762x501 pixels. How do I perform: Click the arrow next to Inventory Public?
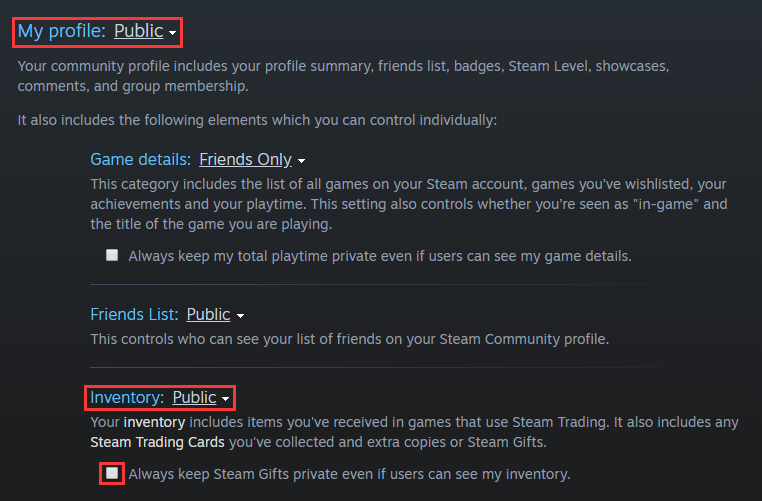click(226, 399)
